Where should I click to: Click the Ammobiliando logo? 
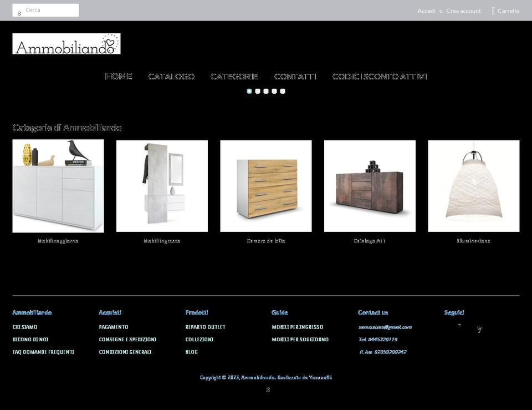(x=66, y=44)
